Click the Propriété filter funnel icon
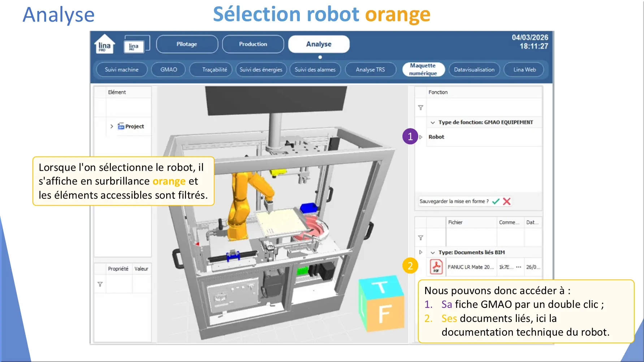Image resolution: width=644 pixels, height=362 pixels. tap(100, 284)
